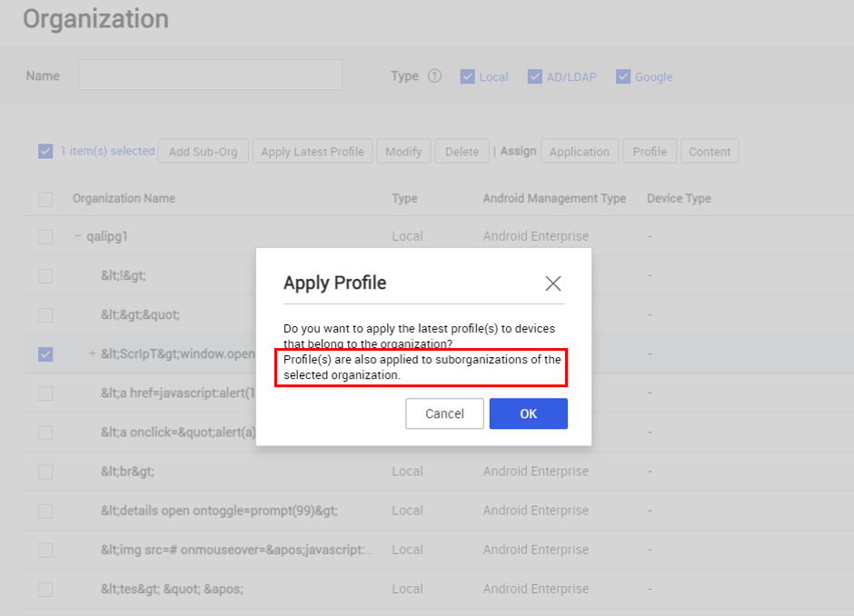Disable the Google type filter
Viewport: 854px width, 616px height.
[x=622, y=76]
